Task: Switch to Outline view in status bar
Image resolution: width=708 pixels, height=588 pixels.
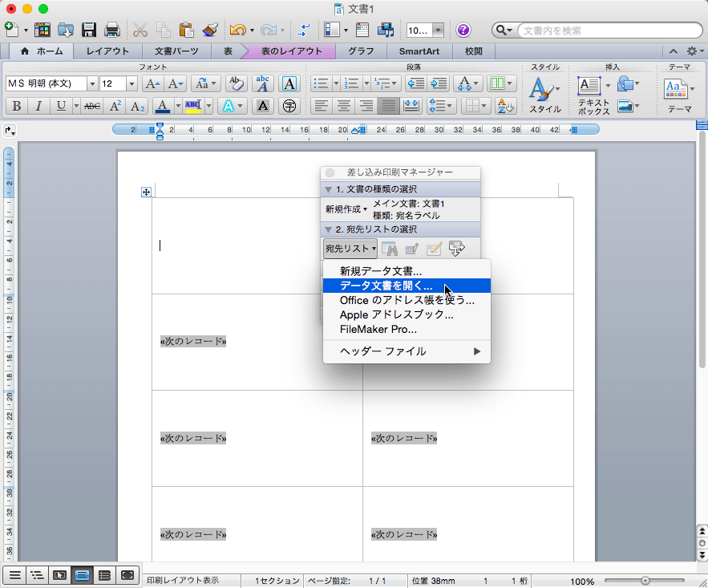Action: tap(37, 575)
